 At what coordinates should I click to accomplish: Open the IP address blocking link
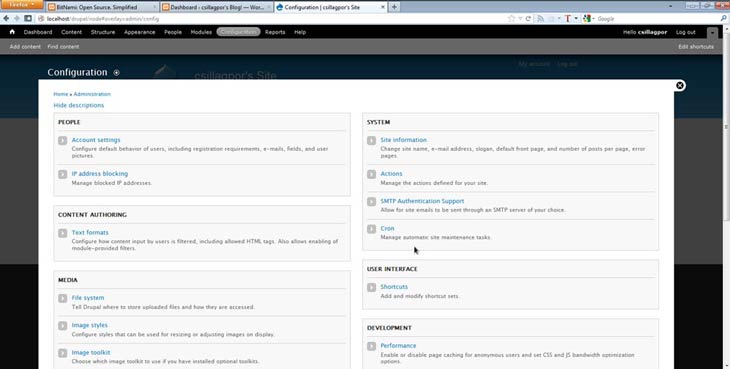click(100, 174)
